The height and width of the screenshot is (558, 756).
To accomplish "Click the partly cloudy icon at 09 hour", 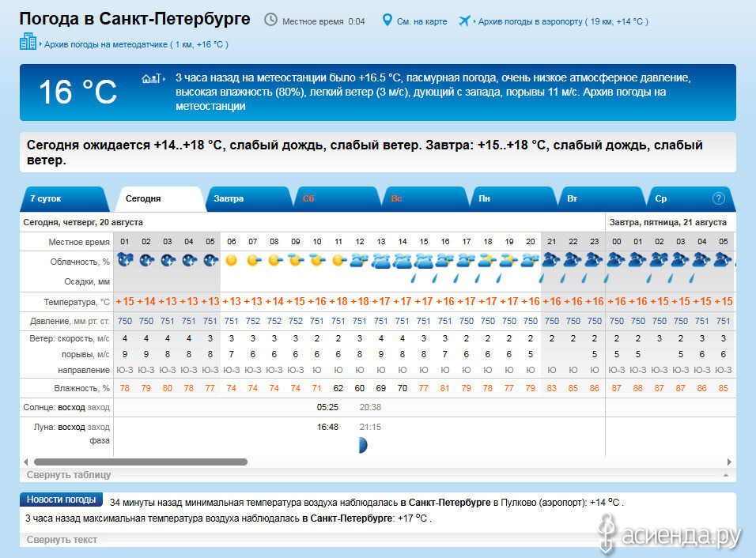I will click(296, 260).
